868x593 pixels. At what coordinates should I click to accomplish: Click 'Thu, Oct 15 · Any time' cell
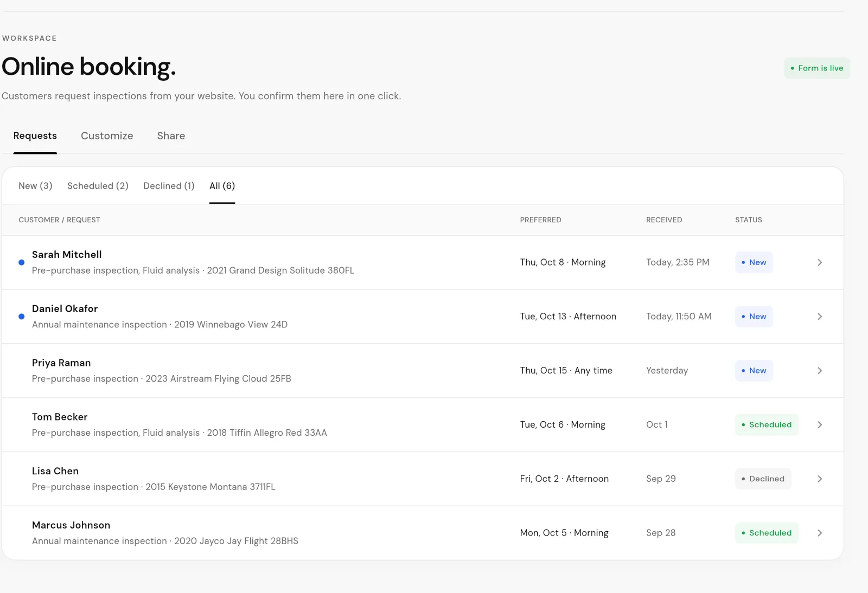click(566, 371)
